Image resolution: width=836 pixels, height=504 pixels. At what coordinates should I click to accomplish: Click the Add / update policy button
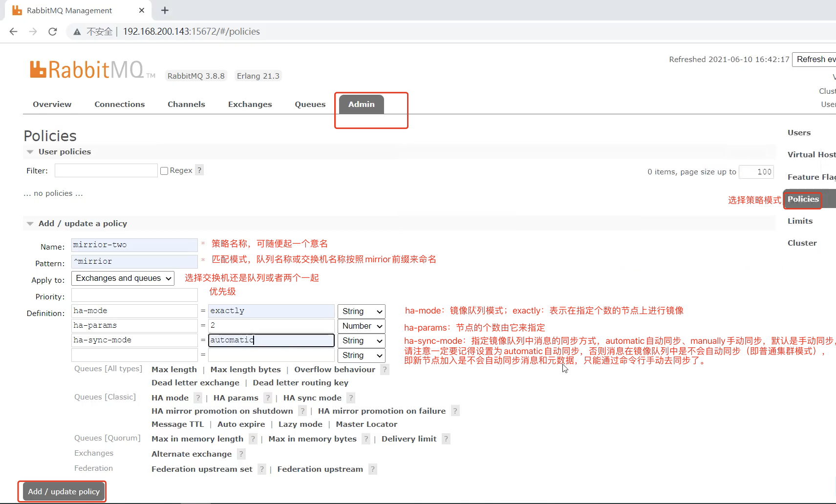[x=64, y=492]
